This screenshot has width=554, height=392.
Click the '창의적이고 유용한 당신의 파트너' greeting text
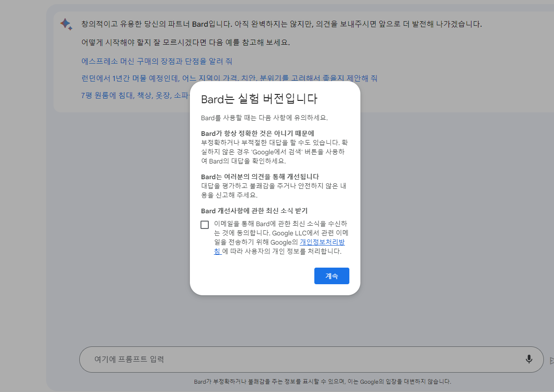[281, 24]
